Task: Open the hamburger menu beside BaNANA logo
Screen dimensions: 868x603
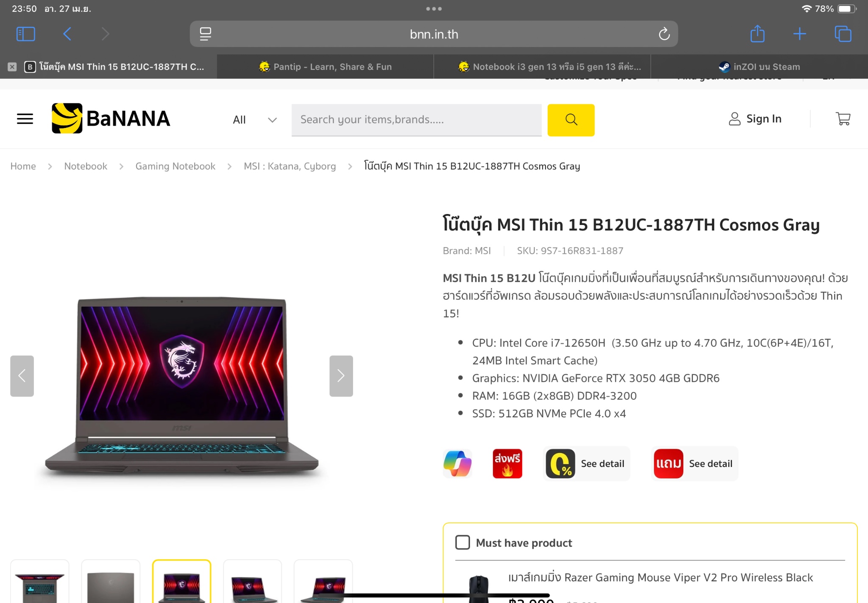Action: [x=25, y=119]
